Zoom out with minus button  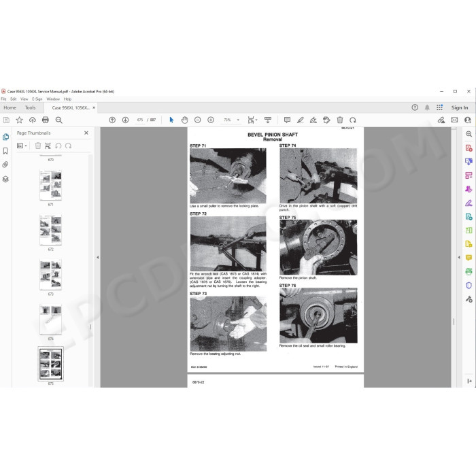pos(198,120)
